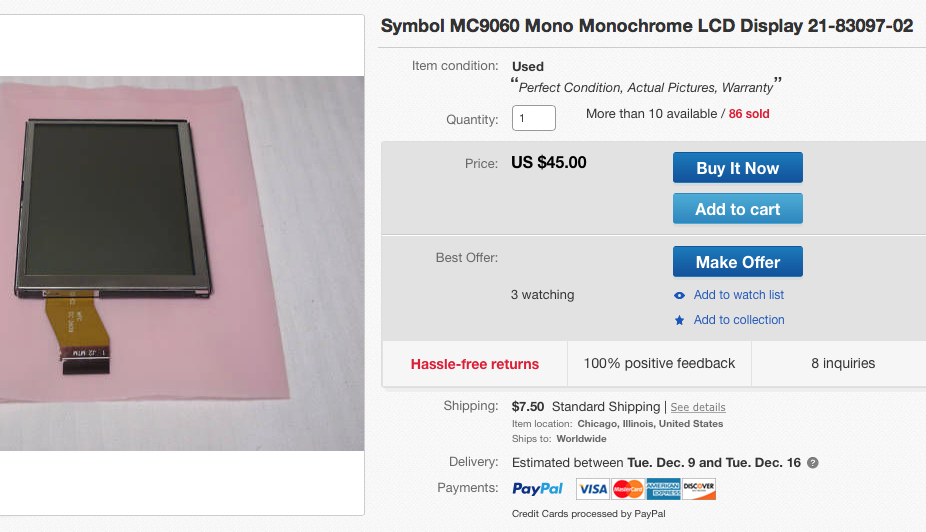
Task: Click the star icon beside collection
Action: (680, 320)
